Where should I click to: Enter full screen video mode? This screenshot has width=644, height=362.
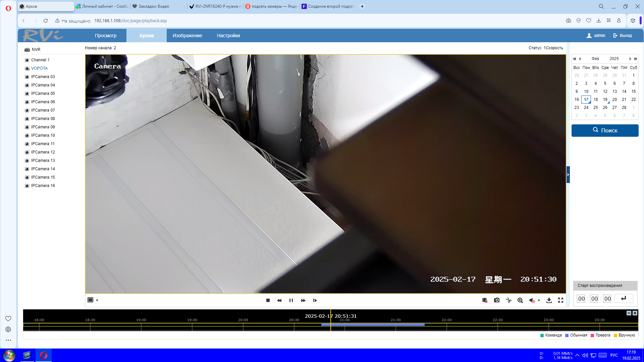click(x=560, y=300)
